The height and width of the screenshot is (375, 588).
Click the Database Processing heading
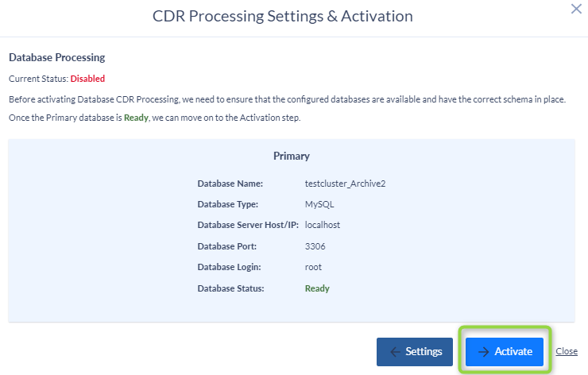[57, 57]
